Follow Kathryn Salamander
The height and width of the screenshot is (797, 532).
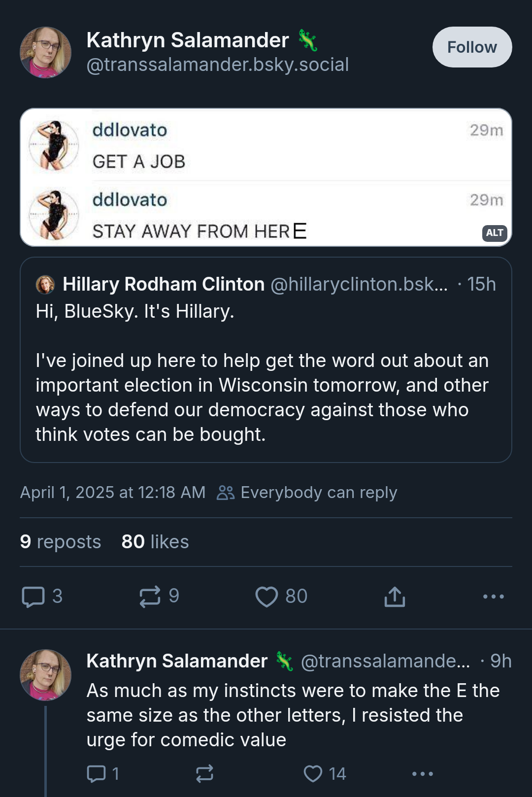472,47
